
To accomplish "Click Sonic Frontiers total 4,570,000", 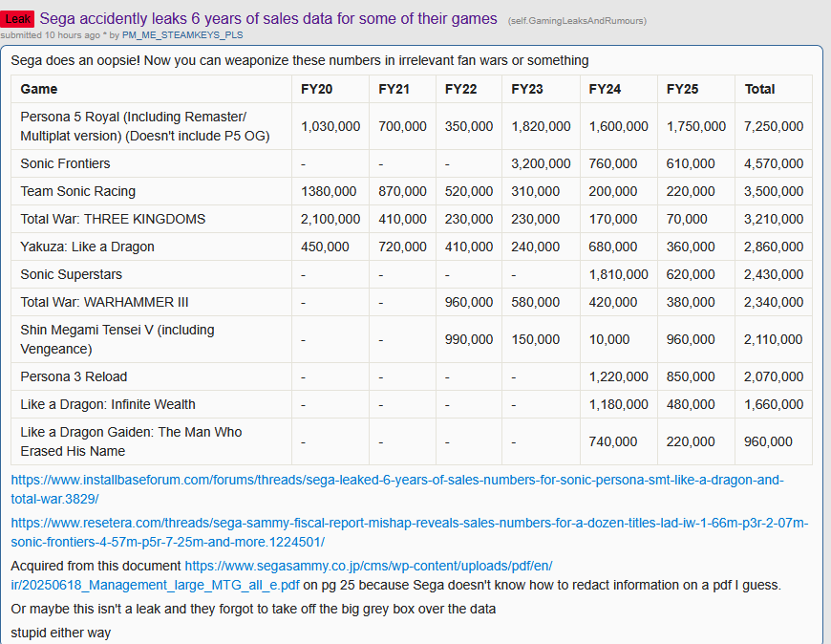I will click(x=774, y=163).
